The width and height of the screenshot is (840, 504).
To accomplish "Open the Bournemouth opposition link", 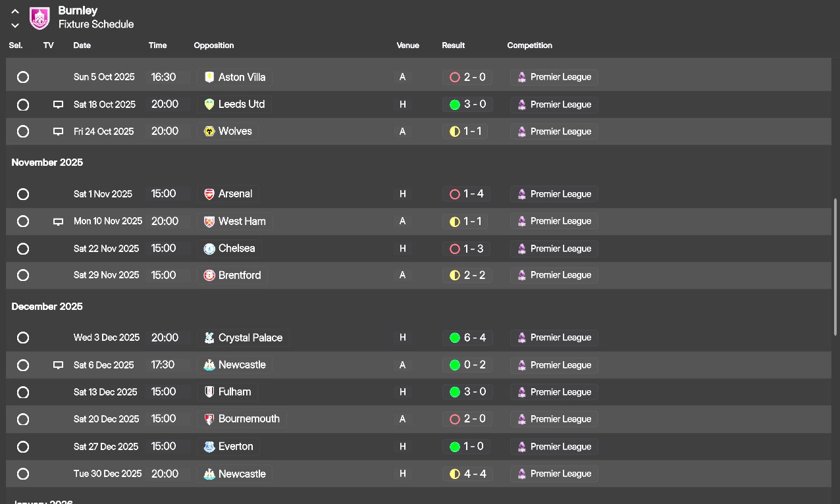I will click(249, 419).
